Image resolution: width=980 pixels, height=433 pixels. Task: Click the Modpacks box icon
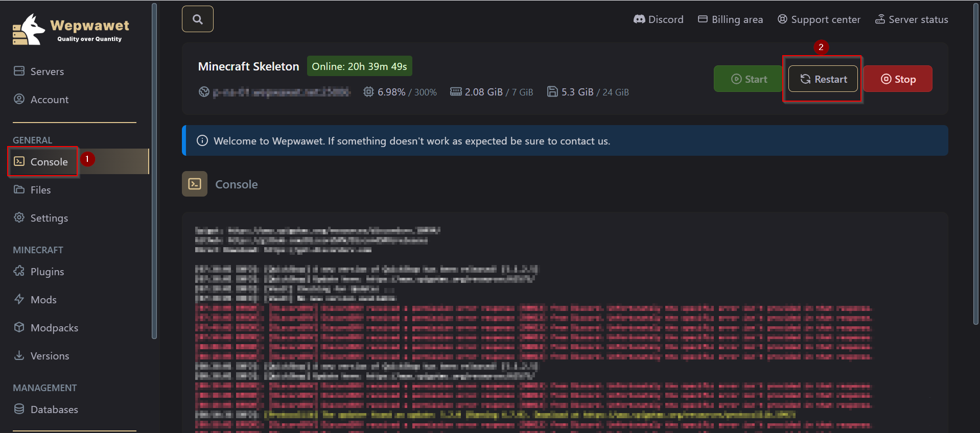[x=19, y=327]
